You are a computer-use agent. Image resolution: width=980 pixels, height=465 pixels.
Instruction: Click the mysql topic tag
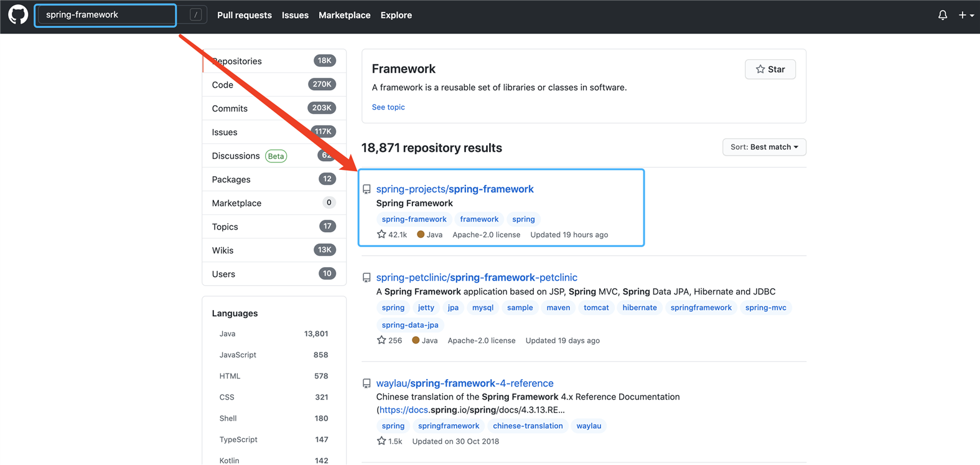coord(483,308)
